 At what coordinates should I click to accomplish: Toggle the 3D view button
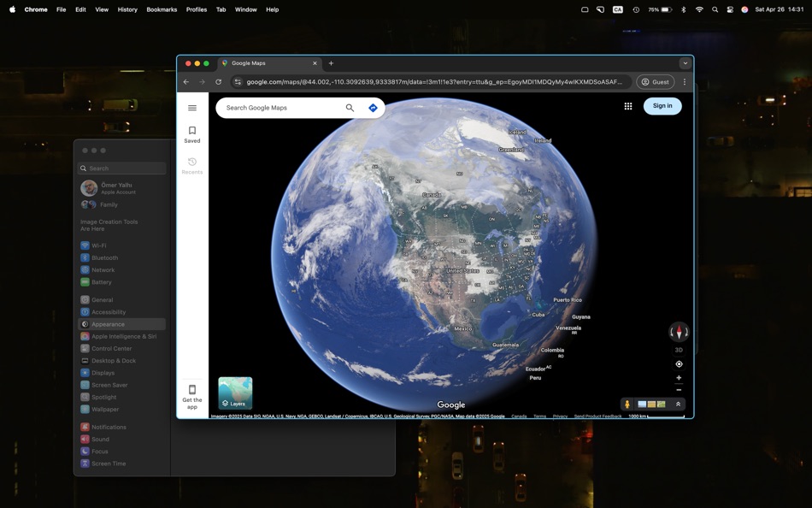[679, 350]
